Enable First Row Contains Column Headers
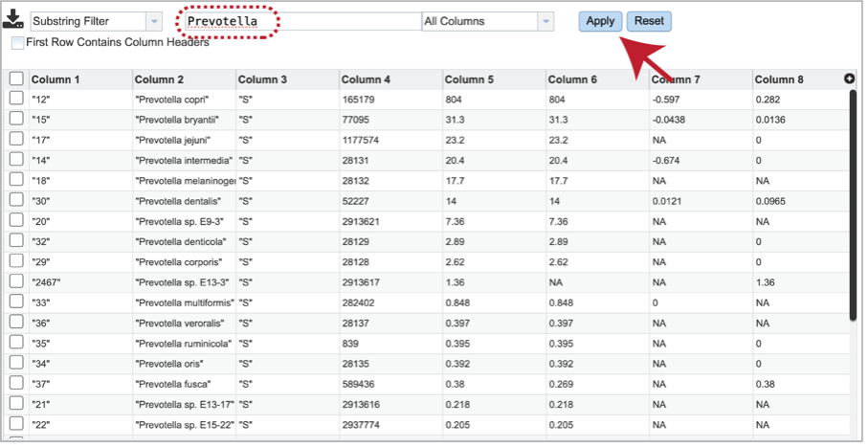This screenshot has height=447, width=868. click(x=18, y=43)
